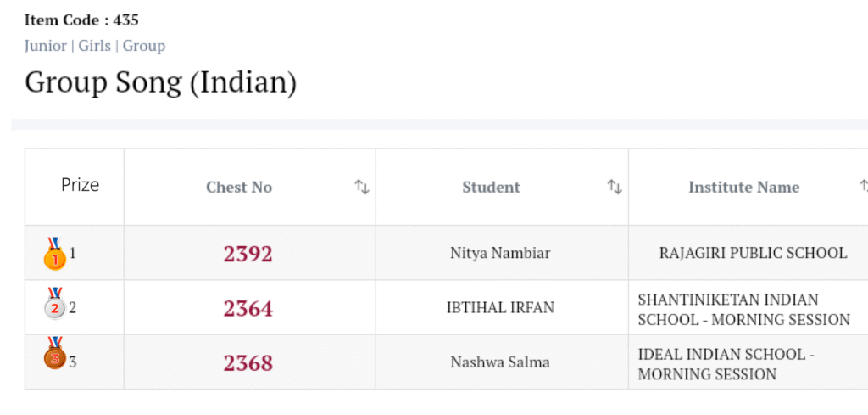Click the Group Song (Indian) heading
The image size is (868, 415).
(160, 83)
